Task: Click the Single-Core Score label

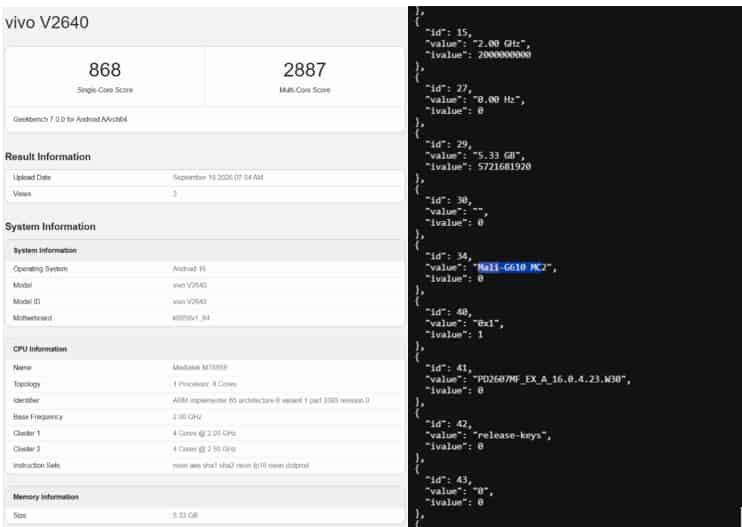Action: click(105, 90)
